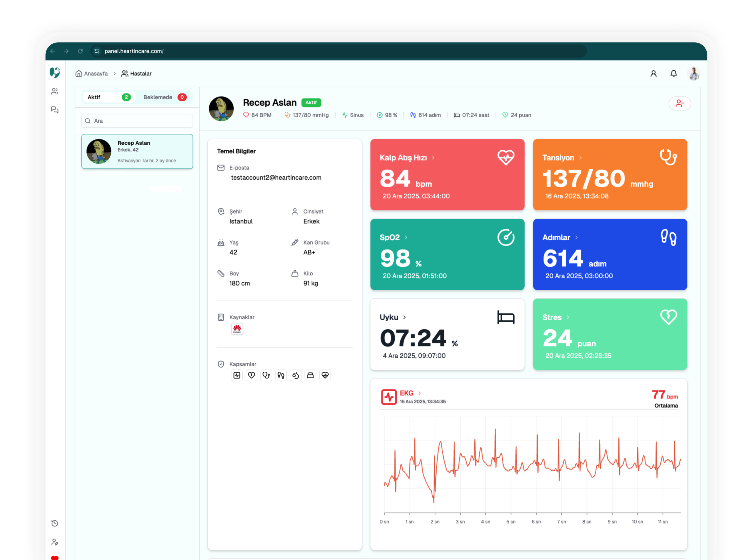Select the stethoscope icon under Kapsamlar
753x560 pixels.
pyautogui.click(x=266, y=375)
